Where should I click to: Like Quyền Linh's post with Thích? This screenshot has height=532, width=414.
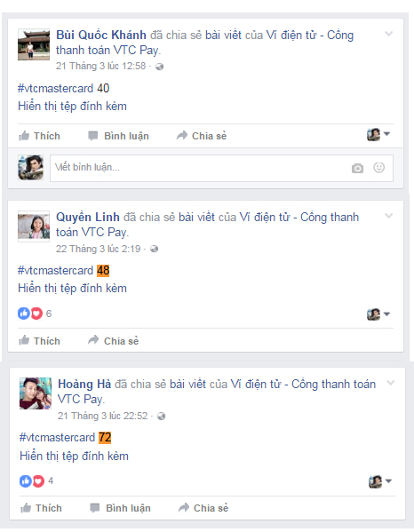click(39, 341)
